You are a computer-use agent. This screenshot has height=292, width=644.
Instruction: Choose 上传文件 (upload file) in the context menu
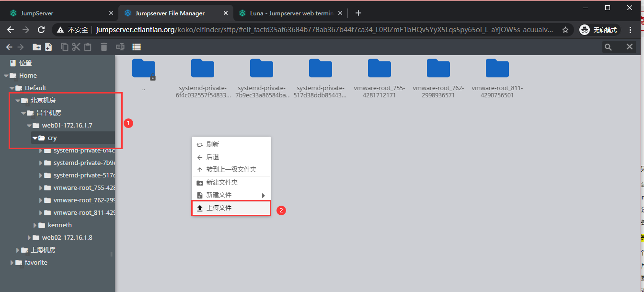[x=231, y=208]
